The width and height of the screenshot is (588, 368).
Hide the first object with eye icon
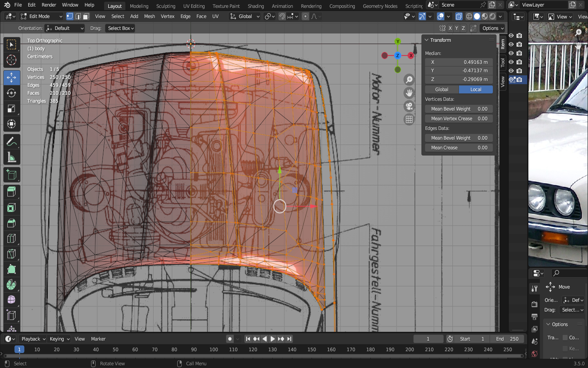pos(511,36)
